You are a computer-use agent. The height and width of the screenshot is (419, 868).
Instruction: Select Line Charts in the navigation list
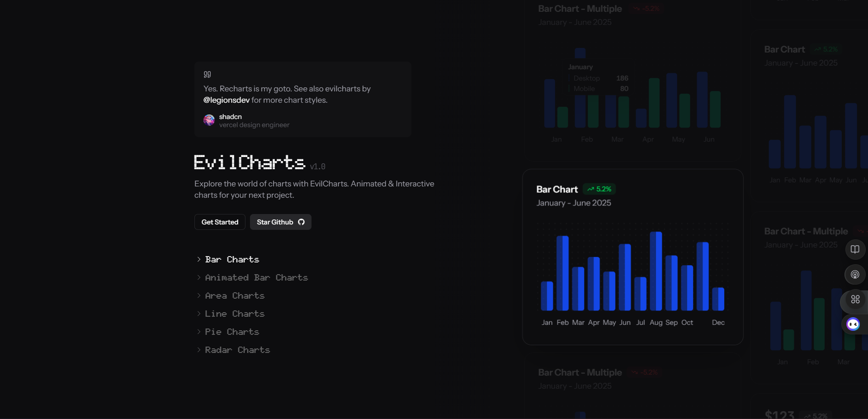[235, 314]
